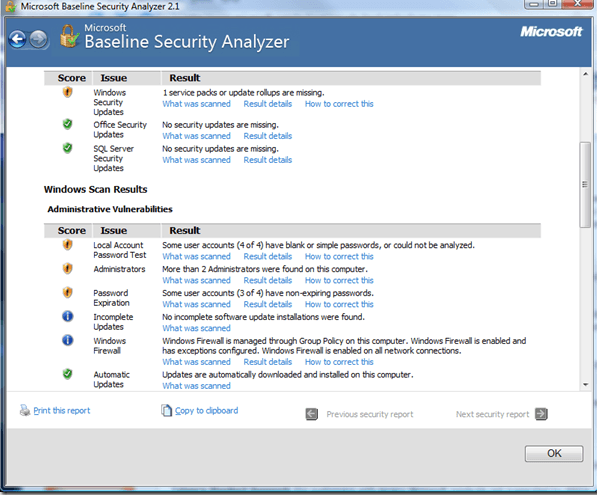Click the OK button
The width and height of the screenshot is (597, 495).
554,453
